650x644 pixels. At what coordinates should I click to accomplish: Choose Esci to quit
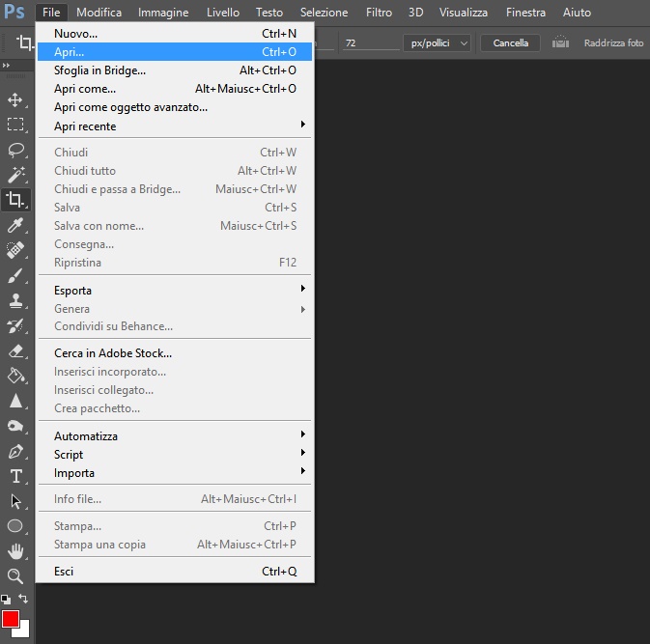click(175, 572)
